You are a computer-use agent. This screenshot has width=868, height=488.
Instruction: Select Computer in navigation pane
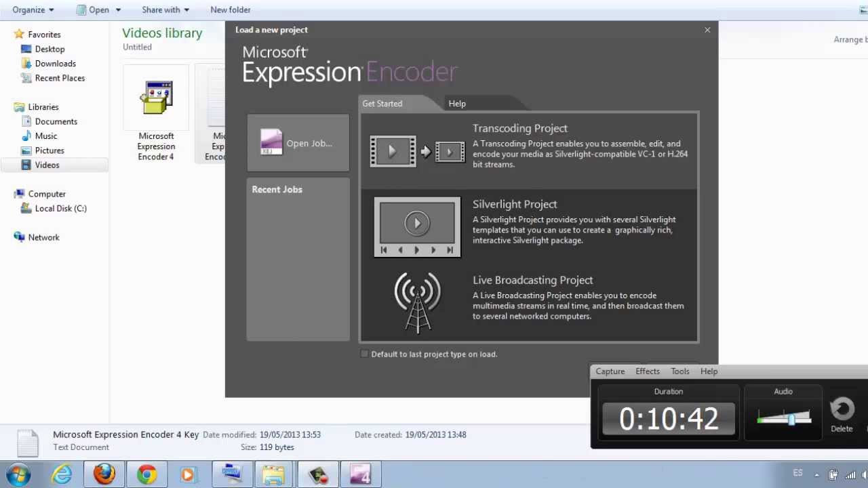47,194
